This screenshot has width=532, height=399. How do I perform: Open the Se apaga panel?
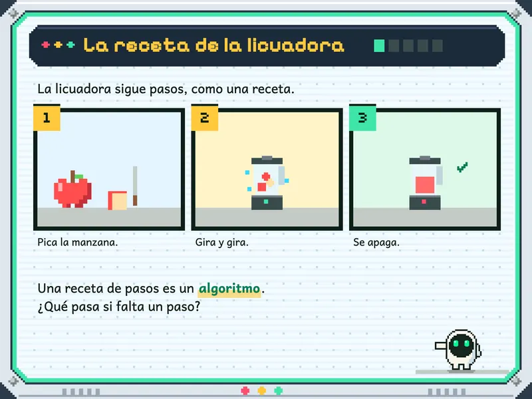pos(425,169)
